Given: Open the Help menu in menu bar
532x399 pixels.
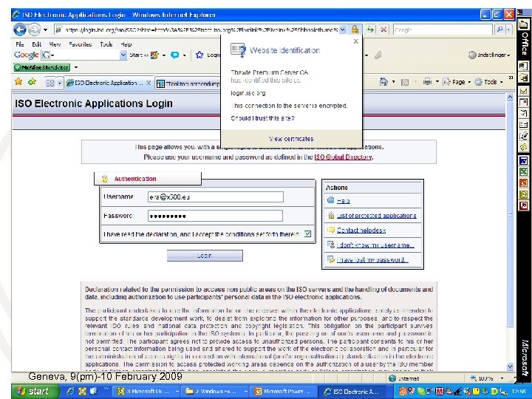Looking at the screenshot, I should click(x=126, y=44).
